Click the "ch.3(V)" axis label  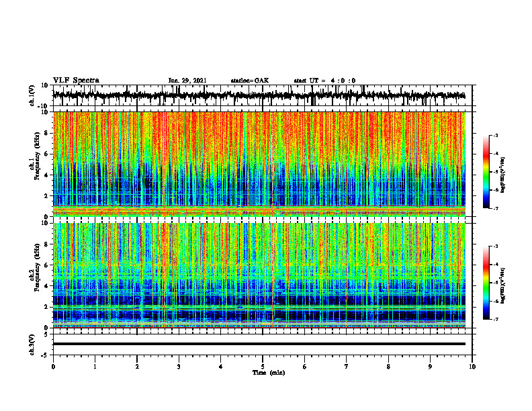pyautogui.click(x=32, y=345)
